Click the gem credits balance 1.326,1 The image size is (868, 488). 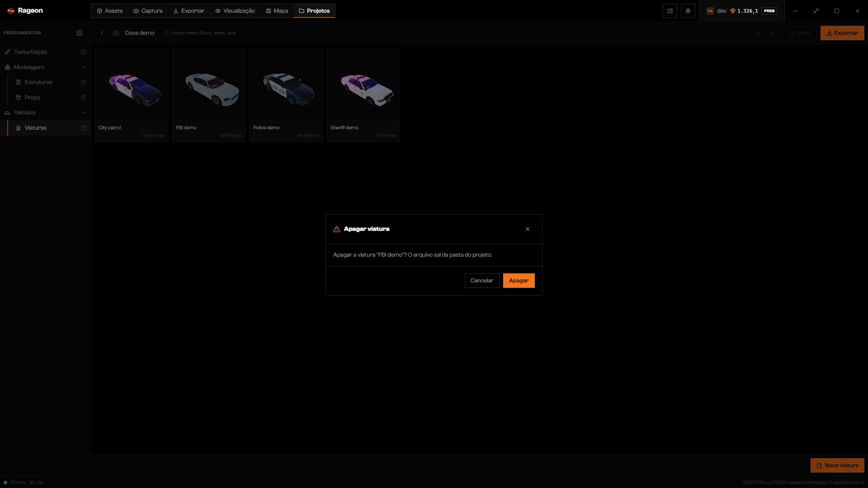coord(744,11)
